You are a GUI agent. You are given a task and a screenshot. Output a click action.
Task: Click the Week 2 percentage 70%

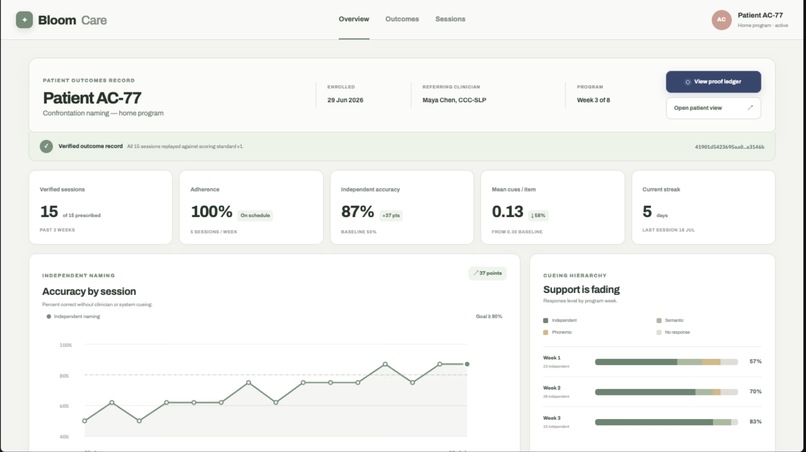(x=755, y=392)
